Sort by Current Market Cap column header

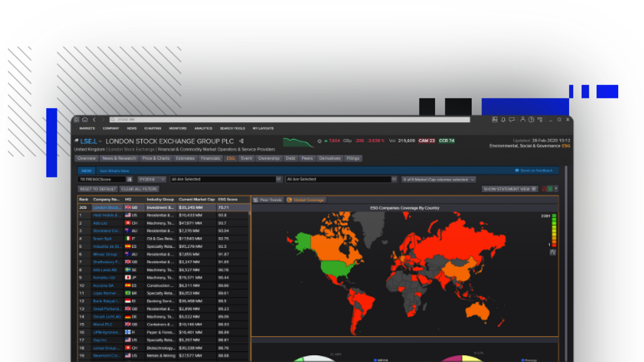tap(197, 199)
